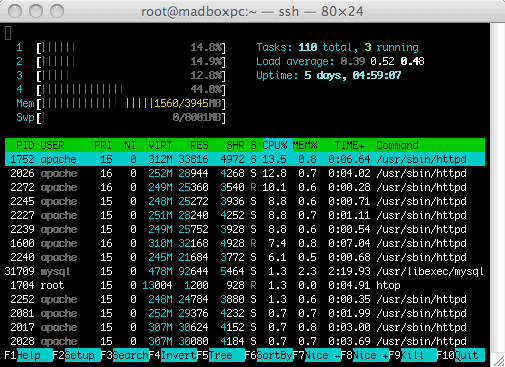Viewport: 505px width, 367px height.
Task: Click the 44.0% CPU 4 percentage
Action: coord(206,90)
